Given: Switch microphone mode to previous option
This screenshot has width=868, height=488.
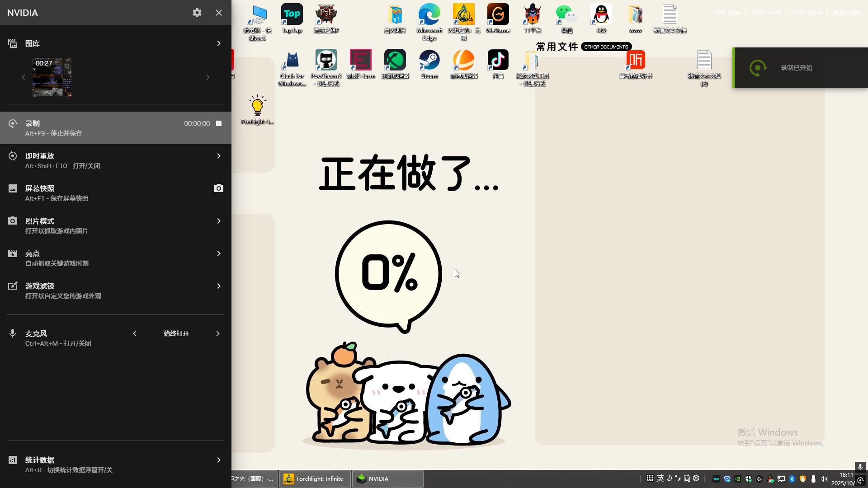Looking at the screenshot, I should (x=135, y=333).
